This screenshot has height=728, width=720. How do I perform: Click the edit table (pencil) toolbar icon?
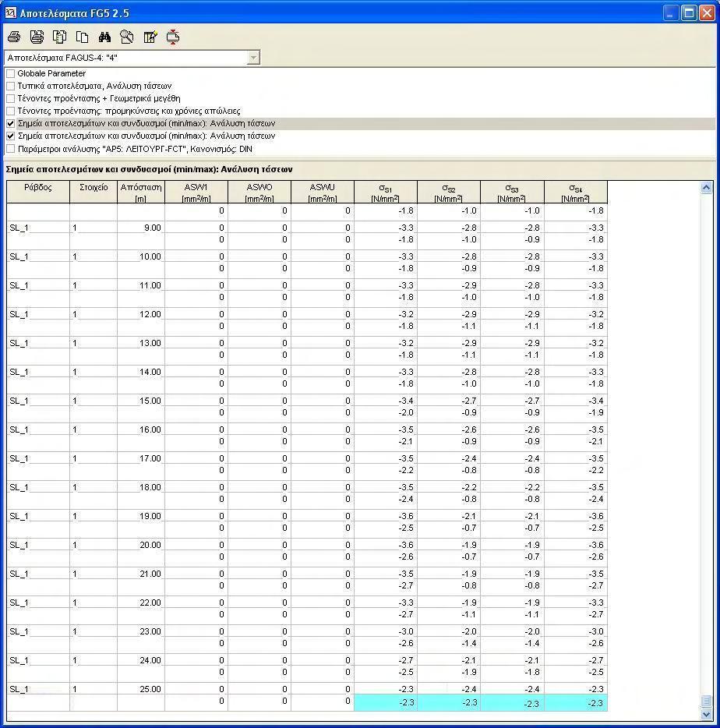pos(150,37)
